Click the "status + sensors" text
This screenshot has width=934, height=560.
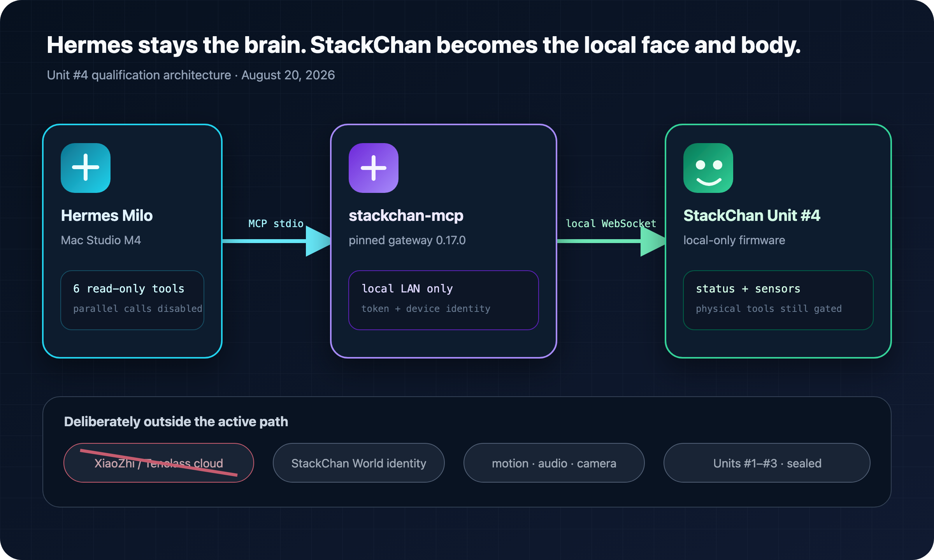748,289
